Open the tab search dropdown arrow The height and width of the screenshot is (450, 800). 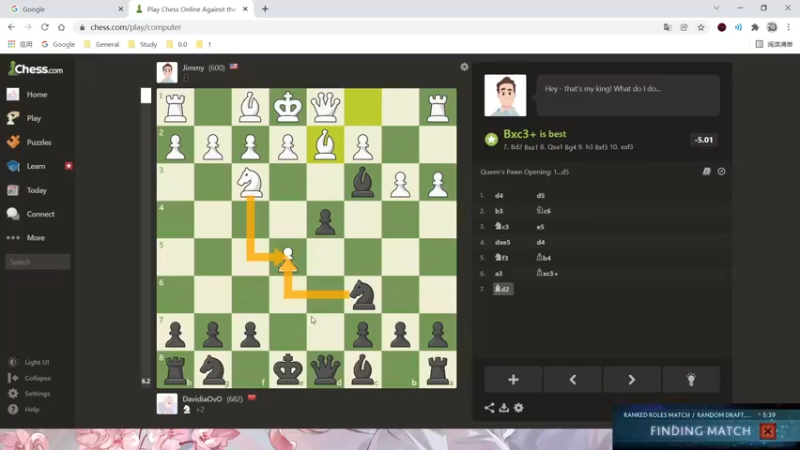(716, 8)
